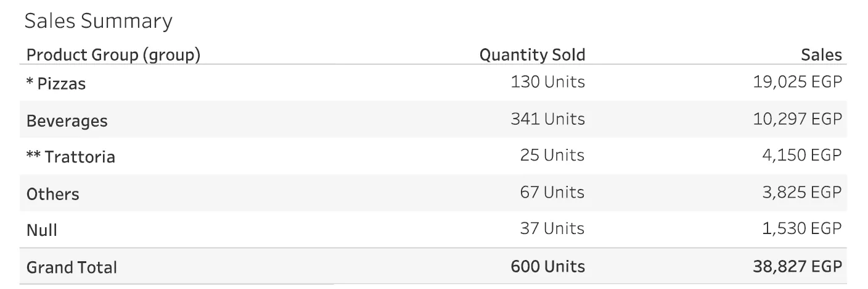
Task: Select the 600 Units grand total cell
Action: pos(547,267)
